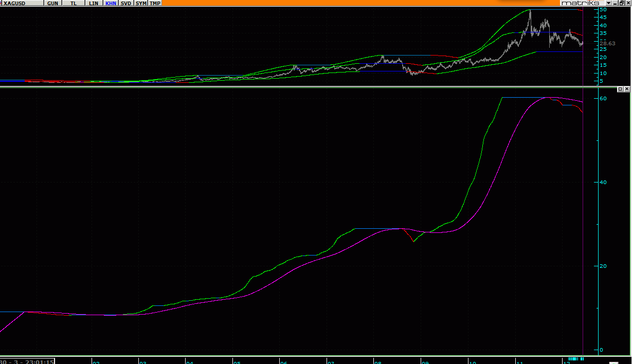This screenshot has height=364, width=632.
Task: Click the XAGUSD symbol field
Action: [x=22, y=3]
